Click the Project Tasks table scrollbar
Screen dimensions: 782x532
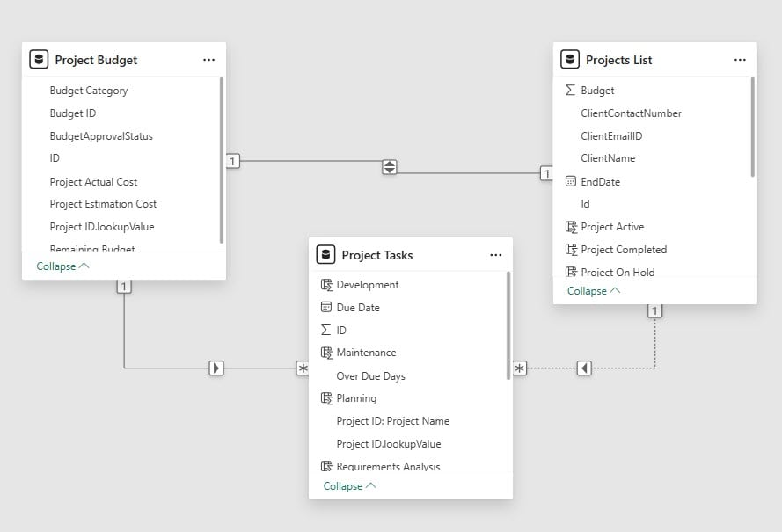[x=508, y=325]
